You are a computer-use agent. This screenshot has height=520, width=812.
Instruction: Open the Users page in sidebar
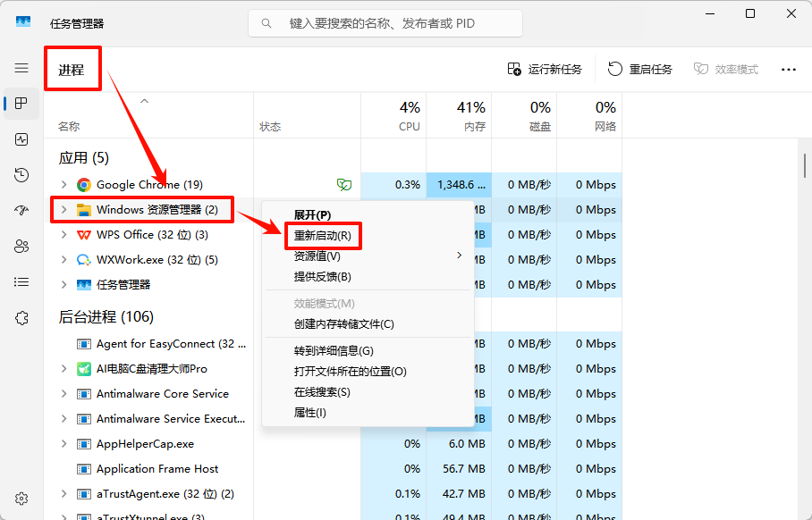pos(21,247)
